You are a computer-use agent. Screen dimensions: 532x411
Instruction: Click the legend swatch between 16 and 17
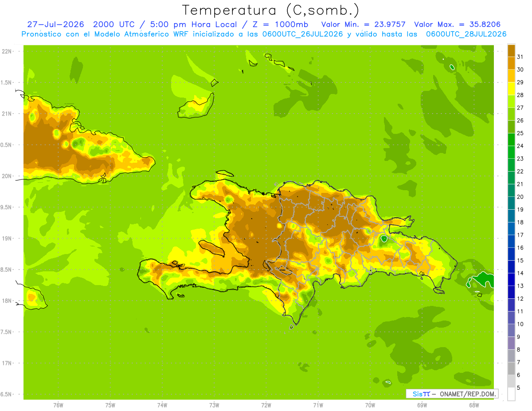click(x=511, y=242)
